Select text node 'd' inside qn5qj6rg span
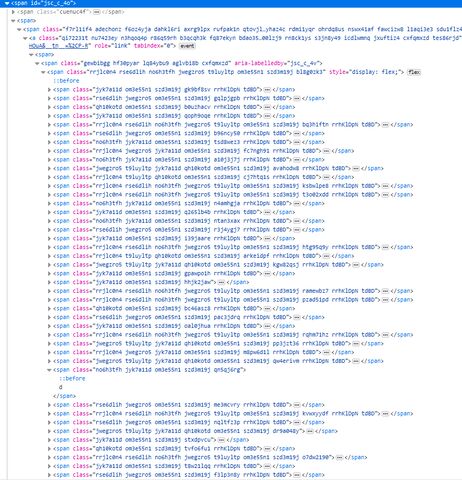The width and height of the screenshot is (462, 480). coord(61,387)
